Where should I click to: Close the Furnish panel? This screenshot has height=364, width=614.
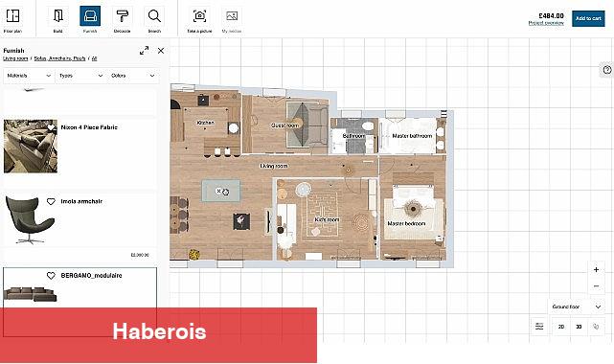161,51
